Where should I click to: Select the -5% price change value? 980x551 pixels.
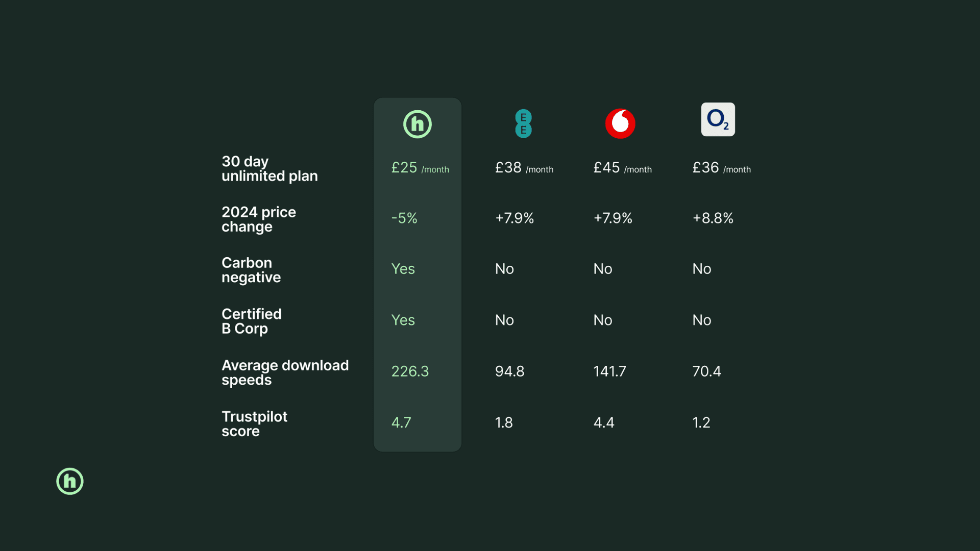coord(404,218)
